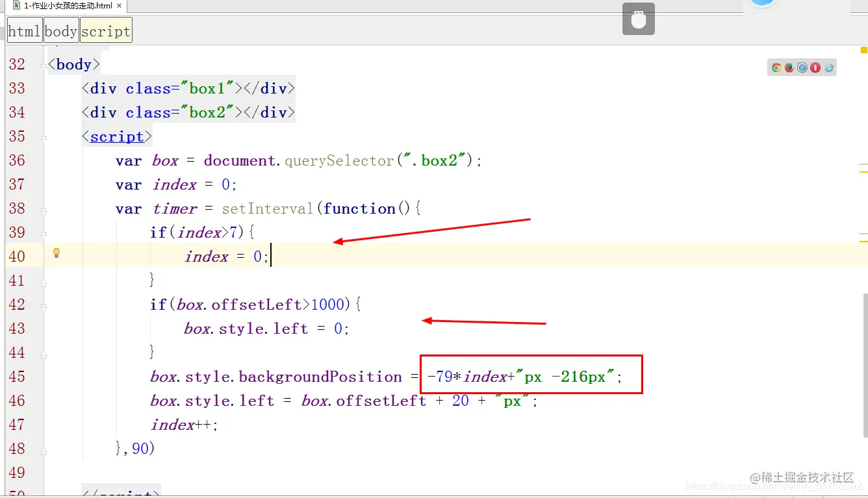Open page preview in Firefox browser icon
This screenshot has width=868, height=498.
789,68
